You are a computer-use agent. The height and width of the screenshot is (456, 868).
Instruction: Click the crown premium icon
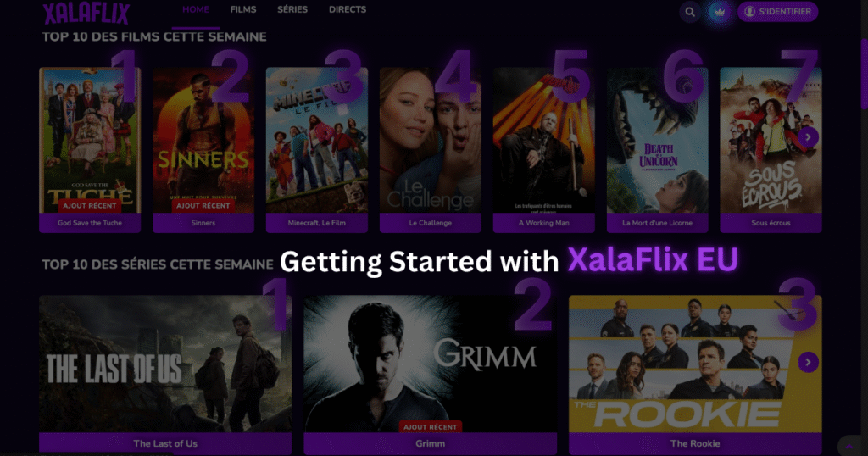(719, 12)
